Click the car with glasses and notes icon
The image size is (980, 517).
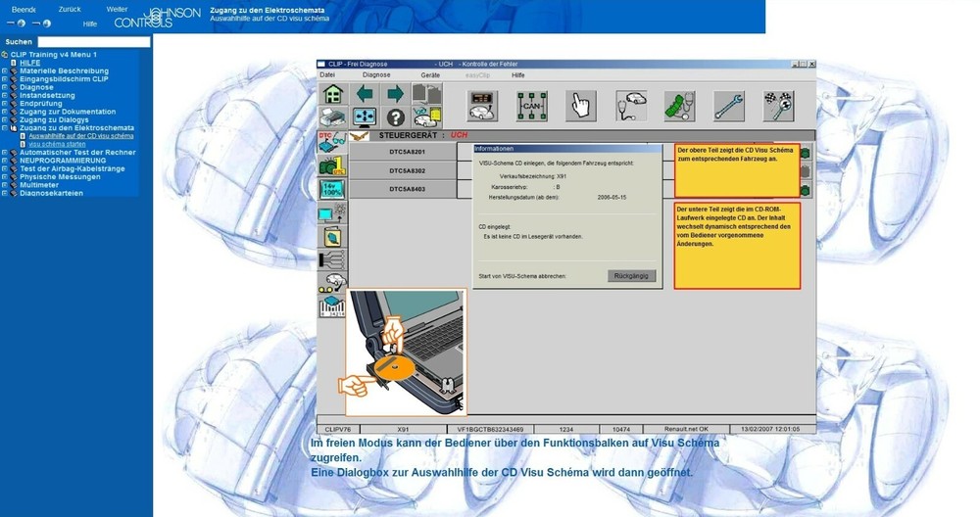click(426, 117)
